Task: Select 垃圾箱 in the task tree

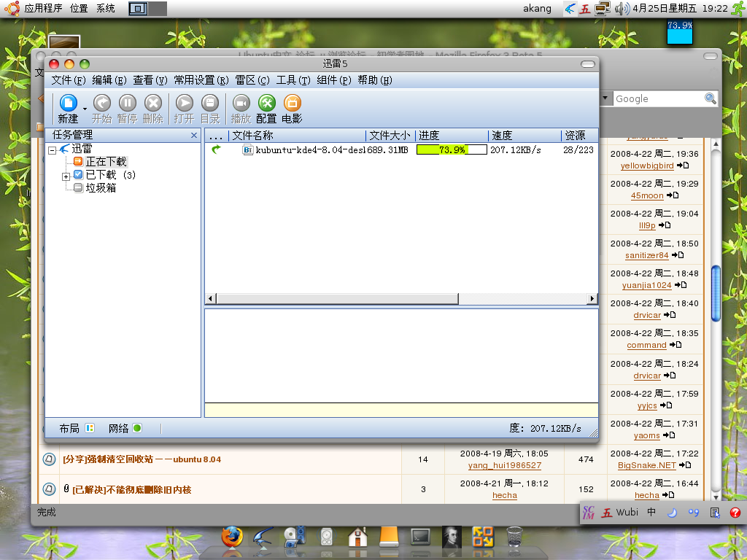Action: (101, 188)
